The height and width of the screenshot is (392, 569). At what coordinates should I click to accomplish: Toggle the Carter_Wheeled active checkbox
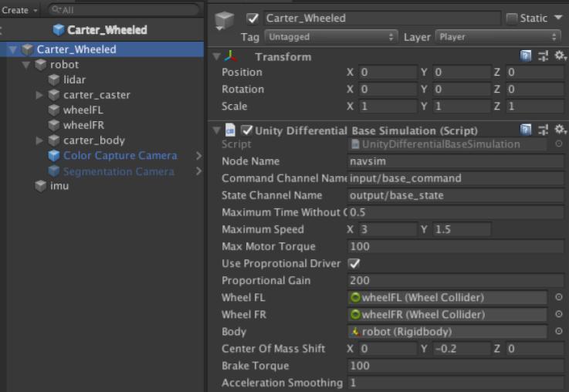(252, 18)
